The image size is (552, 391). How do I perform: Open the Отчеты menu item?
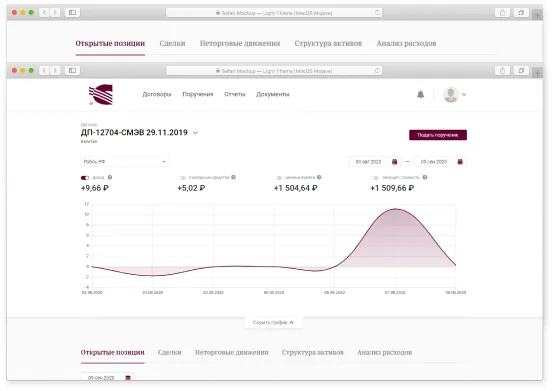pyautogui.click(x=234, y=94)
